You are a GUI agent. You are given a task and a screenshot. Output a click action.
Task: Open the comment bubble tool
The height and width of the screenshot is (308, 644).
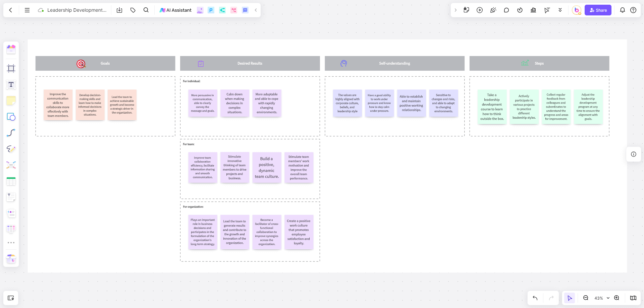(x=506, y=10)
